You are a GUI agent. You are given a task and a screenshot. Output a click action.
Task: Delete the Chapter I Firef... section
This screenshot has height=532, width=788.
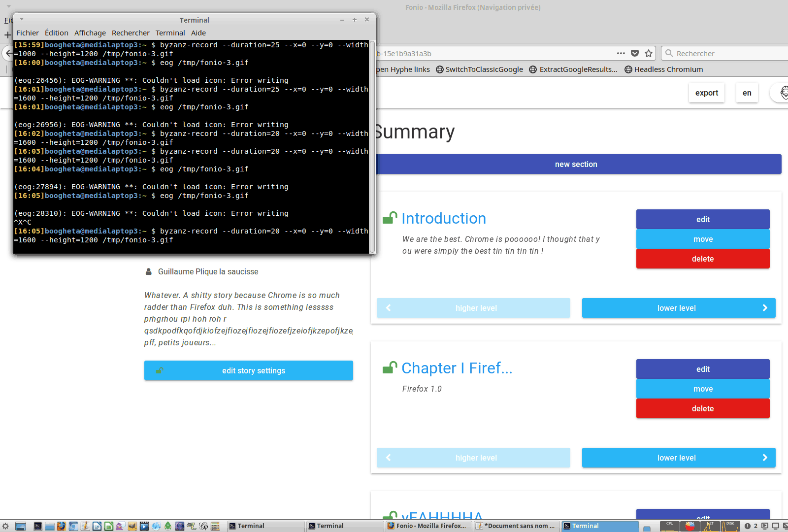point(703,408)
